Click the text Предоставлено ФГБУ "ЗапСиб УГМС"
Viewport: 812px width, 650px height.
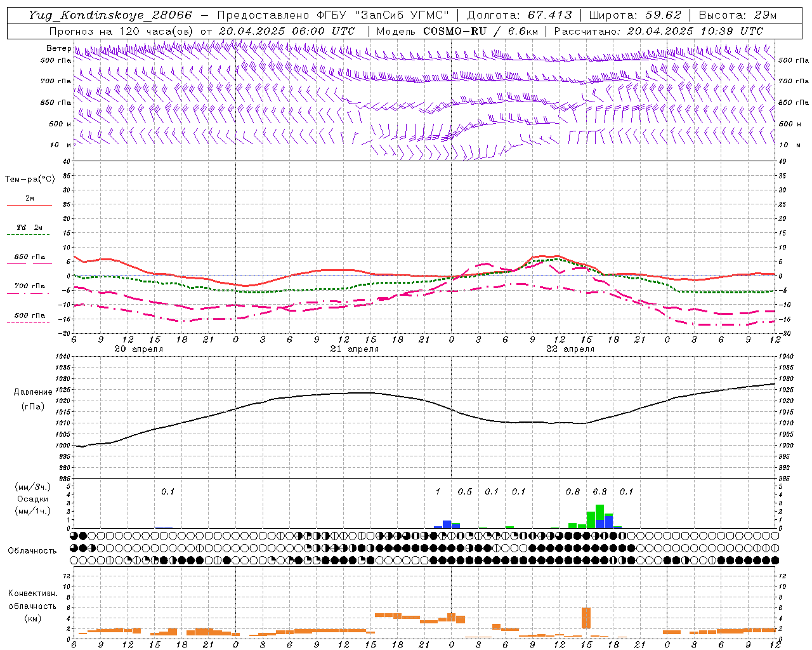(333, 15)
